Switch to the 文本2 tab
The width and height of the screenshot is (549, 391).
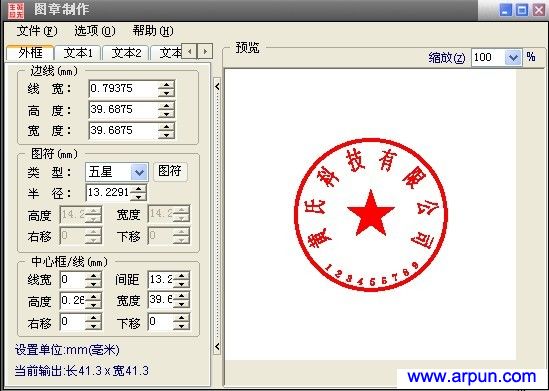[x=126, y=53]
